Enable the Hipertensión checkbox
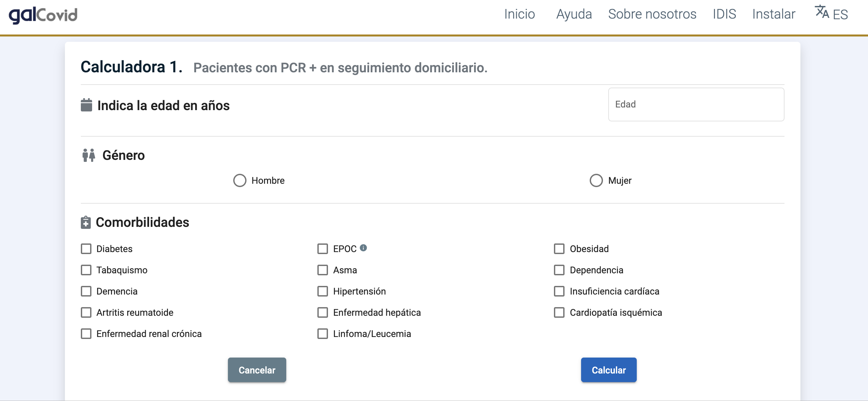Screen dimensions: 868x401 [x=322, y=292]
